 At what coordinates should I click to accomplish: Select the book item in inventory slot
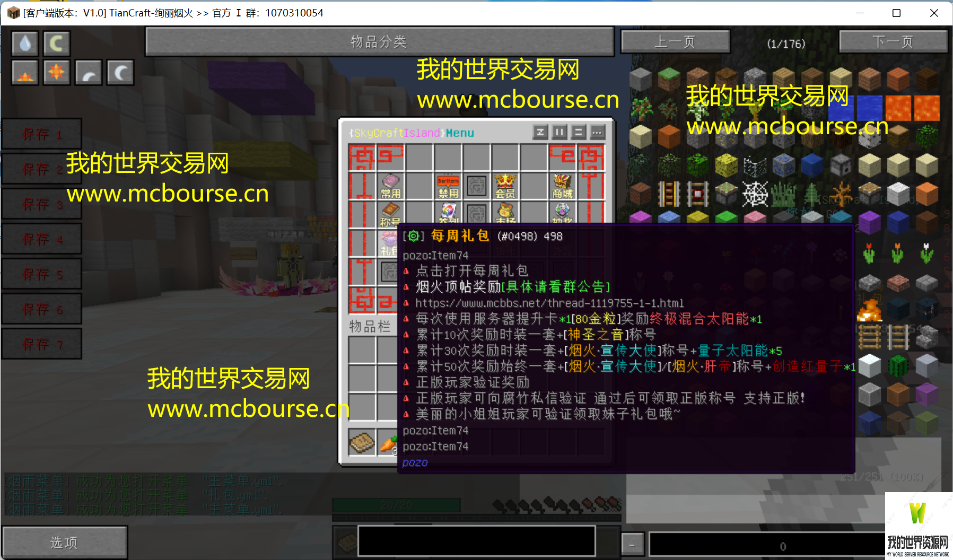(x=362, y=443)
